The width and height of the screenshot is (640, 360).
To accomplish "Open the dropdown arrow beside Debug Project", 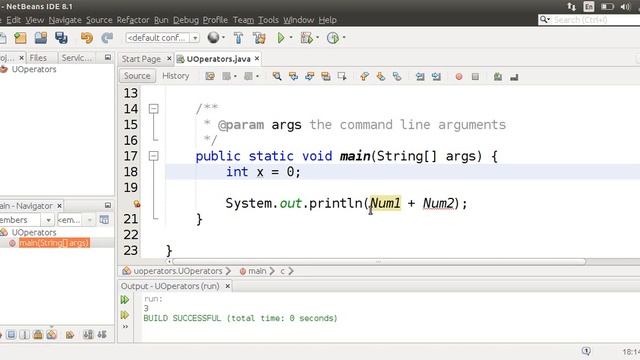I will point(318,38).
